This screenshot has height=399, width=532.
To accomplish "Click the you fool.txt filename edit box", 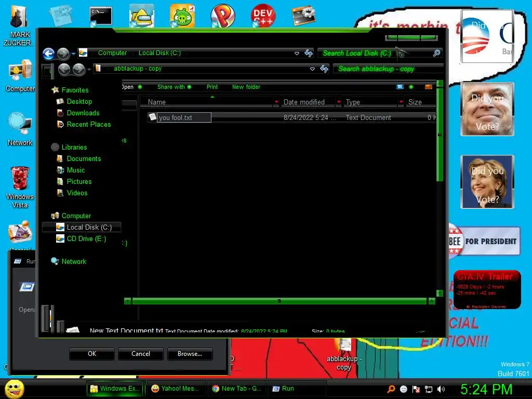I will coord(184,118).
